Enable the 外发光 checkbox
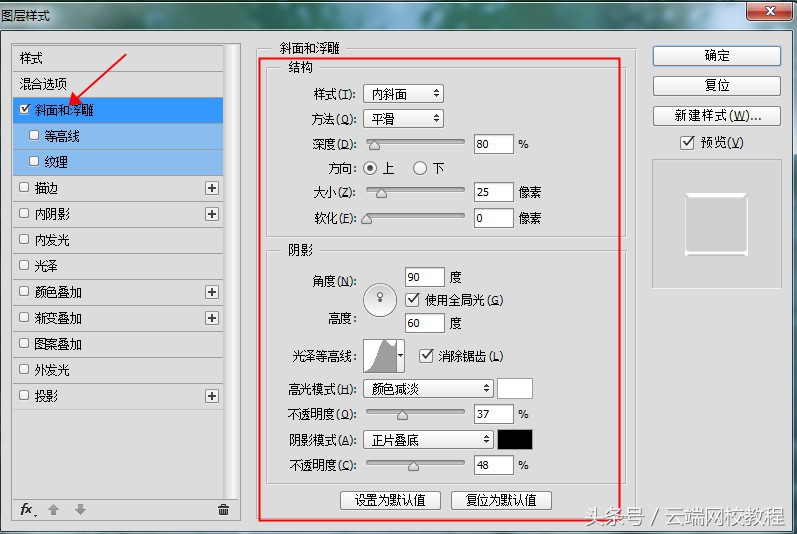 click(x=24, y=369)
